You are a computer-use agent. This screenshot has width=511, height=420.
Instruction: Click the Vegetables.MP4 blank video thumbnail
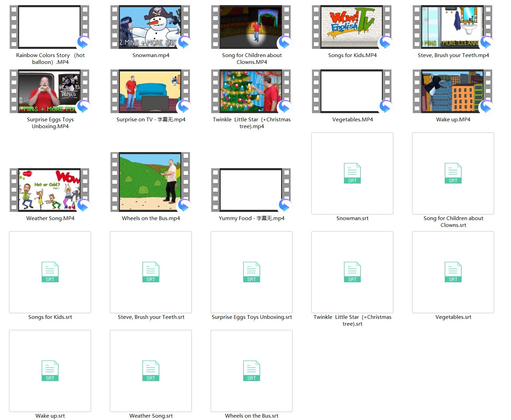pyautogui.click(x=352, y=91)
